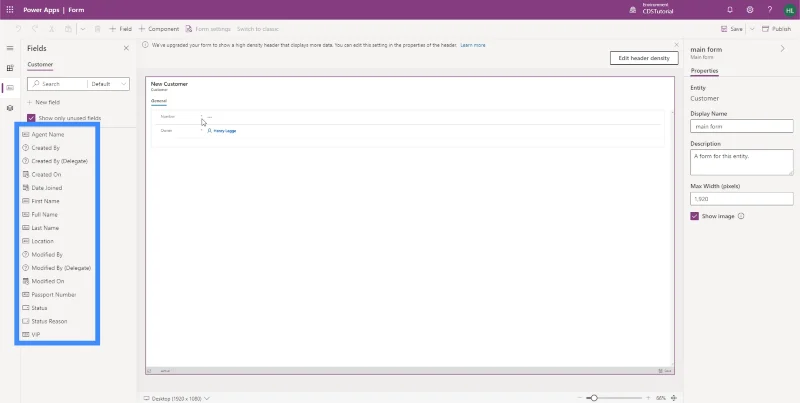Click the Paste clipboard icon
800x403 pixels.
coord(68,29)
